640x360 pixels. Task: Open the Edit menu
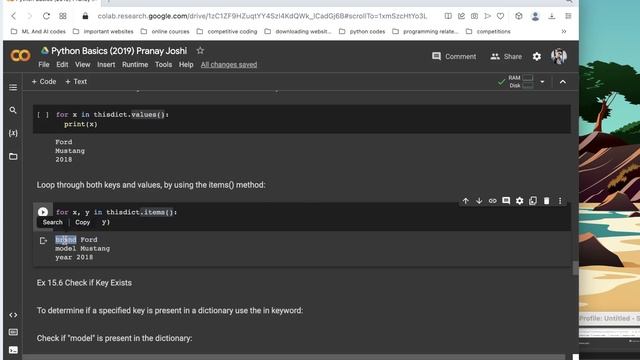click(x=62, y=64)
